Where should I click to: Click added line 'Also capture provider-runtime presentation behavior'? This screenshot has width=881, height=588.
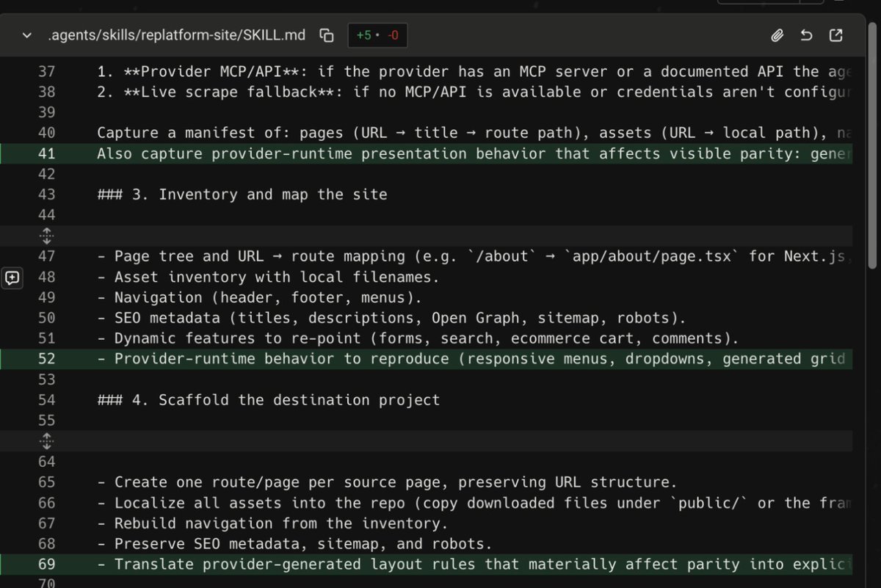coord(474,154)
